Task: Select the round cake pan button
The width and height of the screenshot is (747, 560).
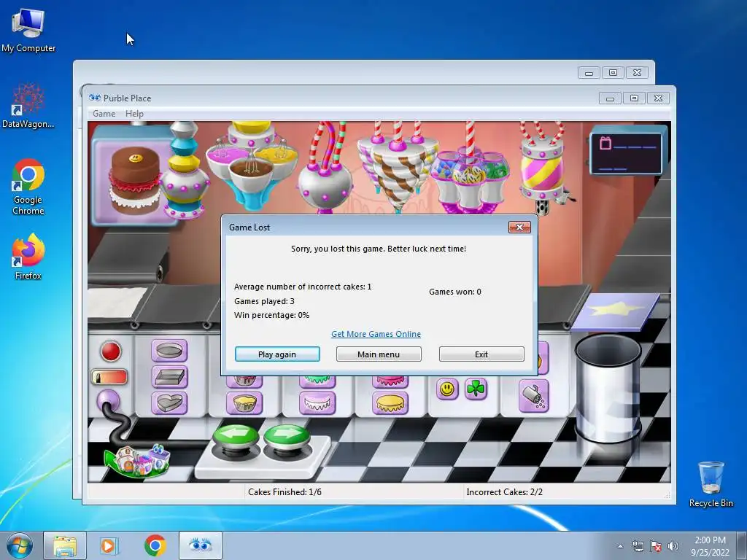Action: coord(169,351)
